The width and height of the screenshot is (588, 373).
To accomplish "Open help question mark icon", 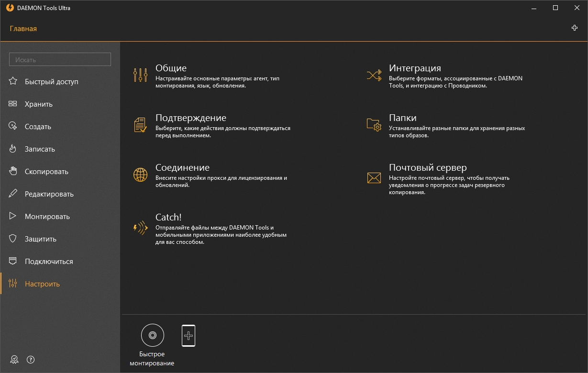I will tap(31, 360).
